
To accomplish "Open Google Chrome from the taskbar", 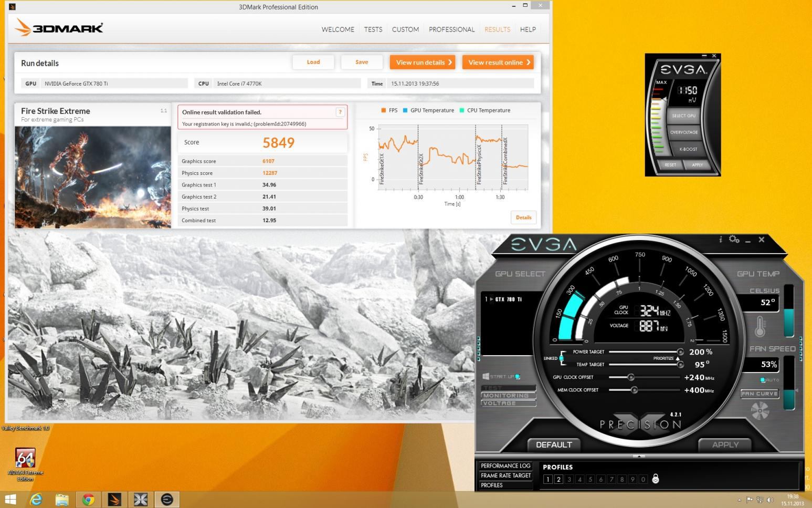I will pos(88,499).
